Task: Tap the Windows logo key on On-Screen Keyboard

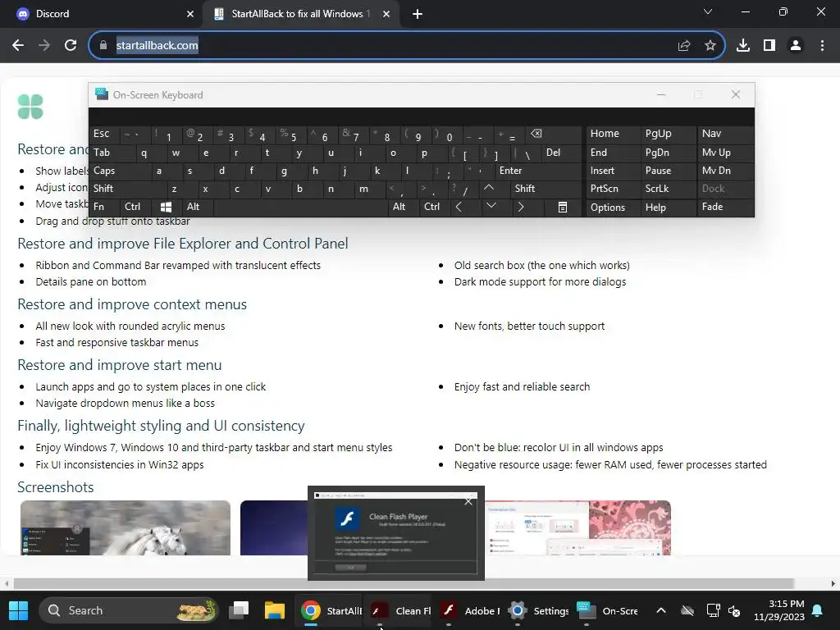Action: pos(166,207)
